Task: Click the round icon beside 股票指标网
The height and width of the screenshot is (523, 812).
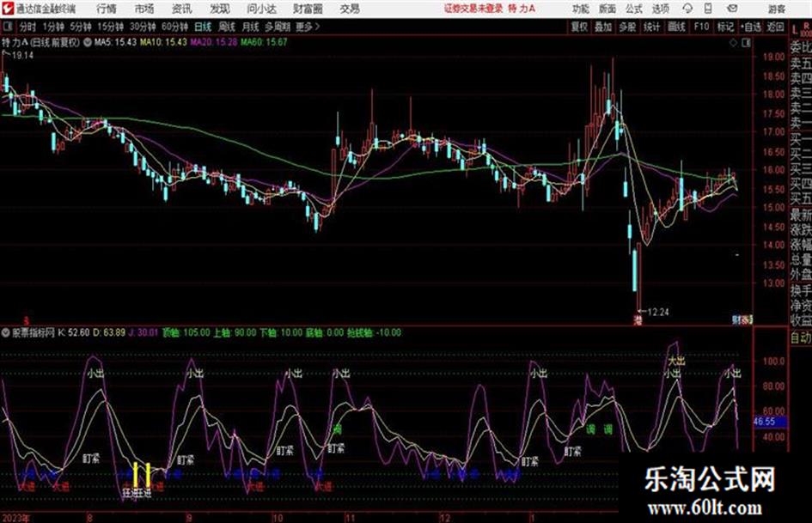Action: click(x=6, y=332)
